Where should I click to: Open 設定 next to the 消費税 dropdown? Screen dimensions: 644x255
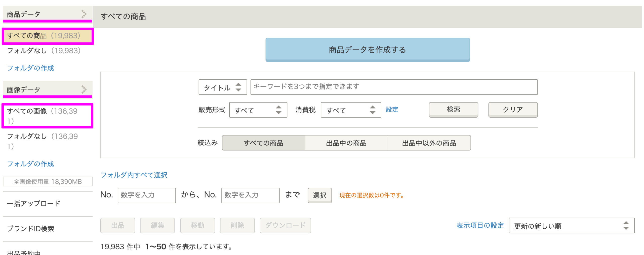[x=392, y=110]
